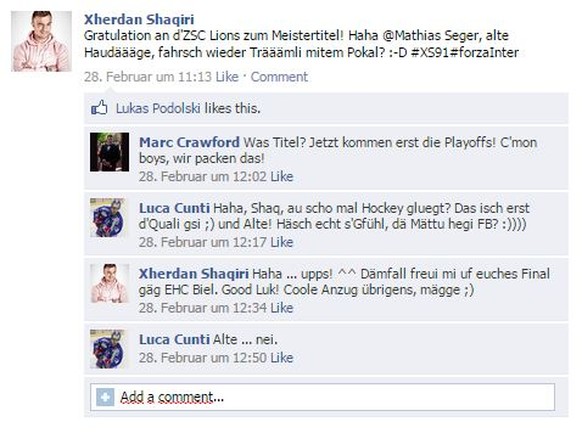The height and width of the screenshot is (433, 582).
Task: Like Marc Crawford's 12:02 comment
Action: (282, 177)
